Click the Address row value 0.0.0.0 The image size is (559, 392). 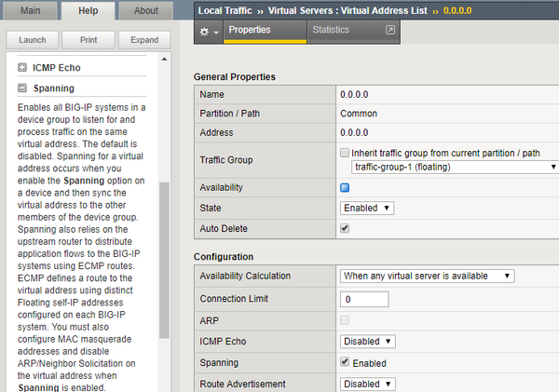click(x=354, y=132)
